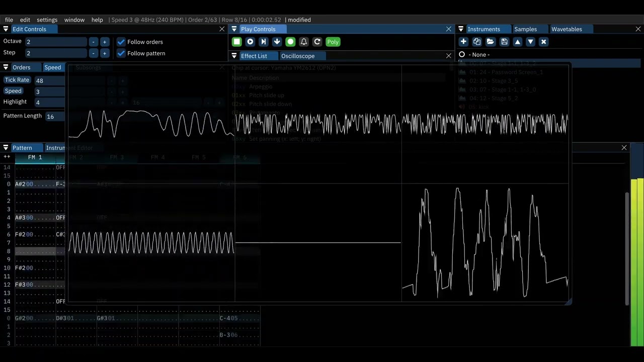The width and height of the screenshot is (644, 362).
Task: Click the Tick Rate field showing 48
Action: click(x=49, y=80)
